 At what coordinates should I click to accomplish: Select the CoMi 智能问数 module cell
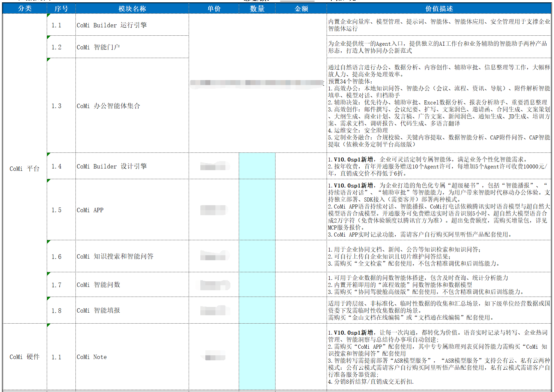coord(132,285)
